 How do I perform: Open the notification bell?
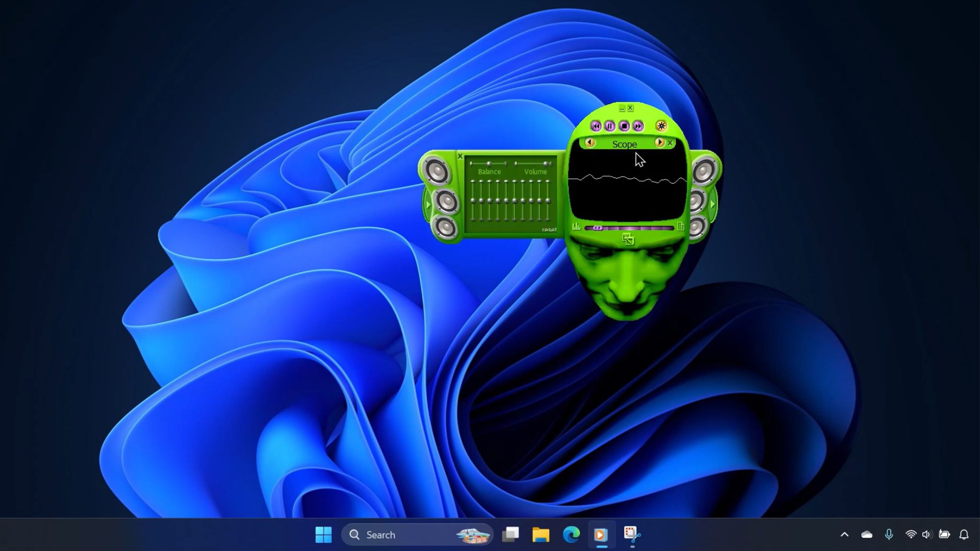click(964, 535)
